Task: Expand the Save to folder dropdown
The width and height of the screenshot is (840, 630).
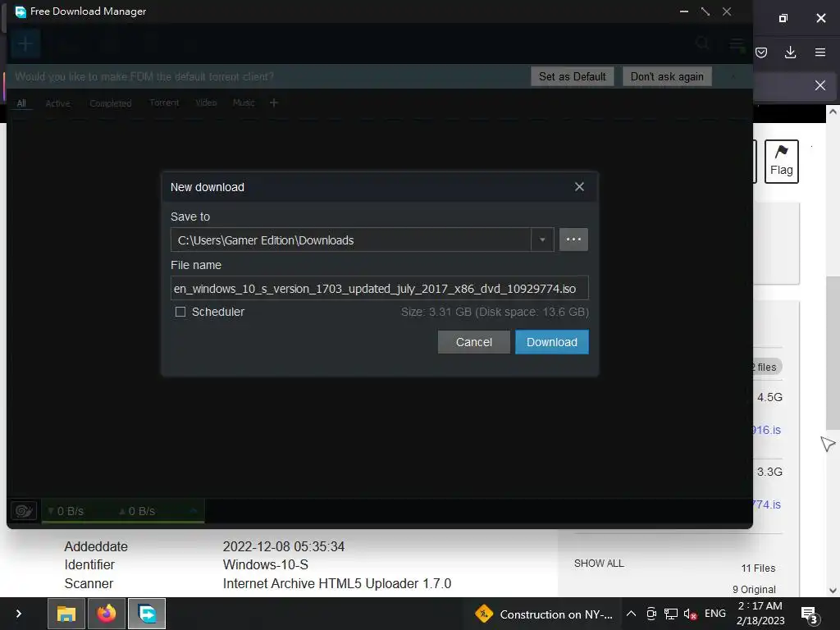Action: pos(542,240)
